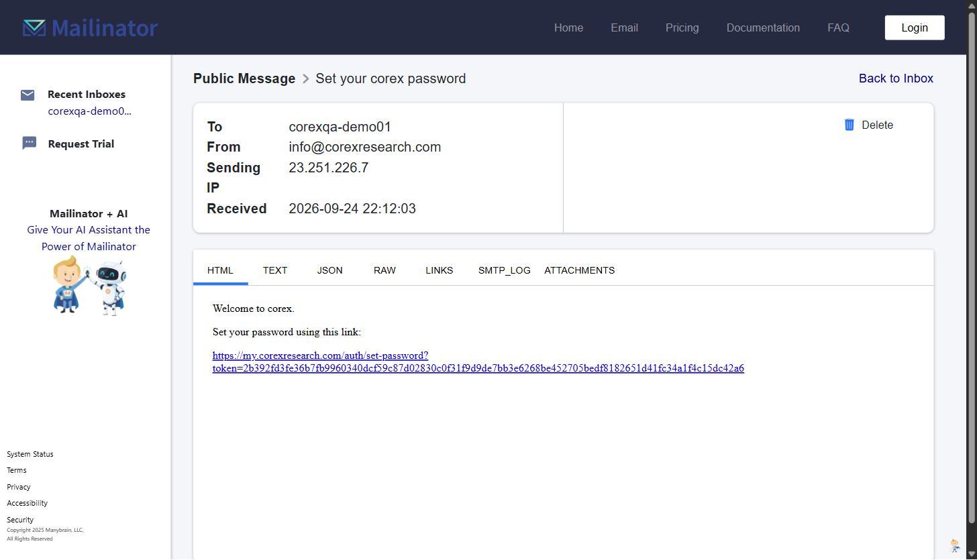Open the set-password link in the email
This screenshot has height=560, width=977.
pos(478,361)
